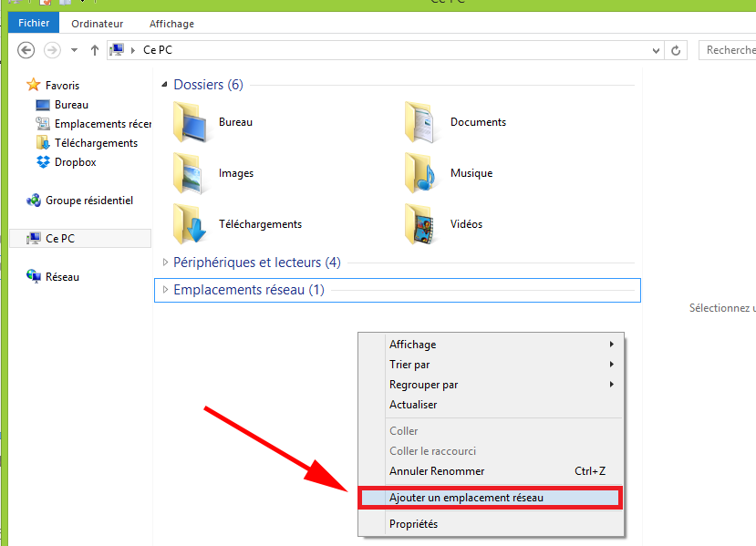Screen dimensions: 756x546
Task: Open the Vidéos folder icon
Action: coord(422,224)
